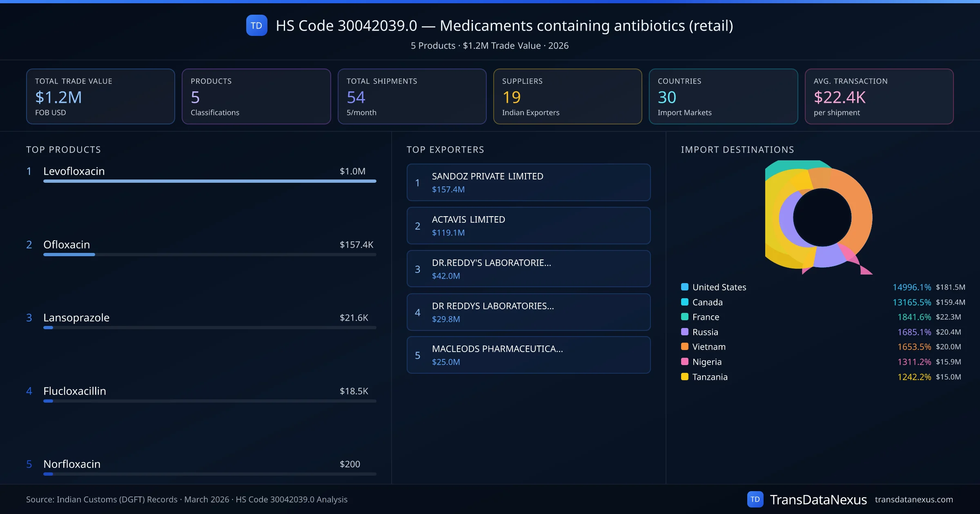Click the TD logo icon in header
The height and width of the screenshot is (514, 980).
pyautogui.click(x=256, y=25)
